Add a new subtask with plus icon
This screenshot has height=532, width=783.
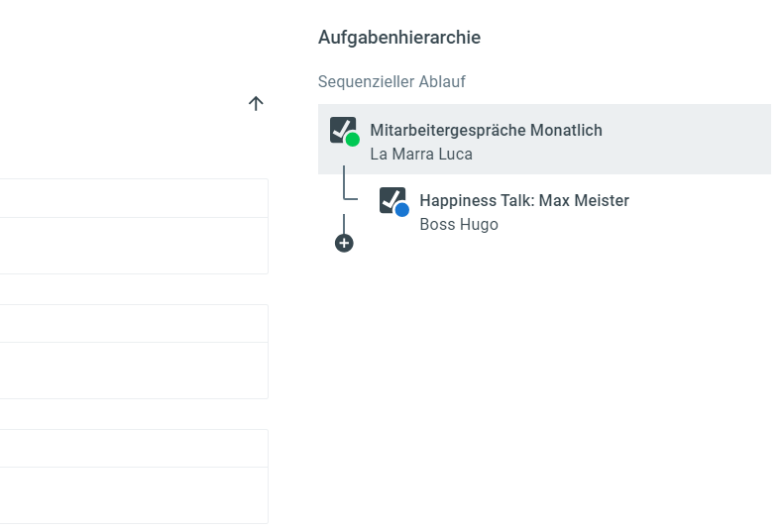coord(344,243)
